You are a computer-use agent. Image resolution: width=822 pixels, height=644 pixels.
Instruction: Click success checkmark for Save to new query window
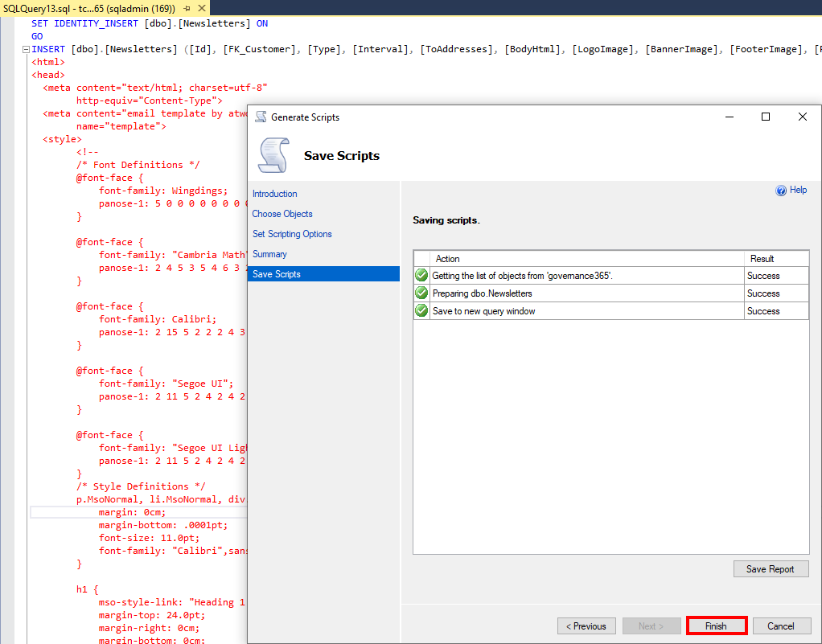[421, 311]
